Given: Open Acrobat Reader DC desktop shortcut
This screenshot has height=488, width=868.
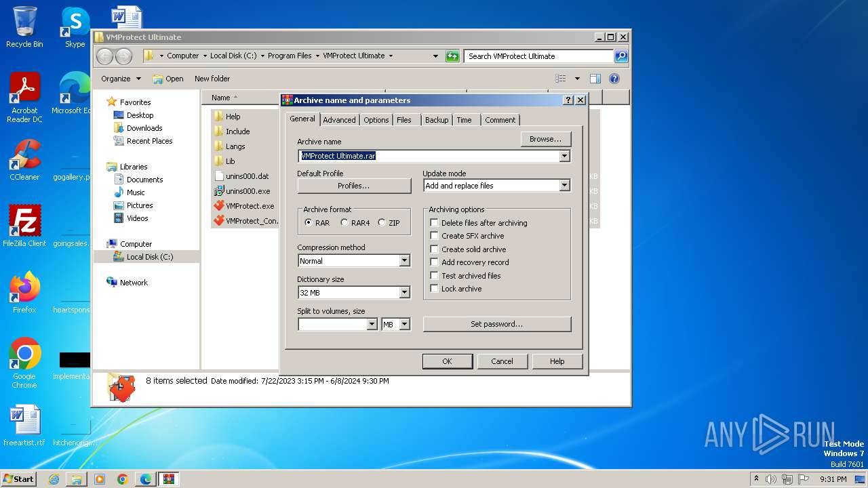Looking at the screenshot, I should [24, 98].
